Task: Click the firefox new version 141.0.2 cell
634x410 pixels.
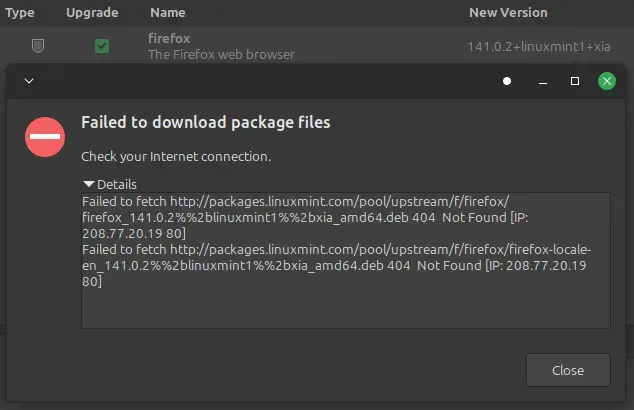Action: [539, 47]
